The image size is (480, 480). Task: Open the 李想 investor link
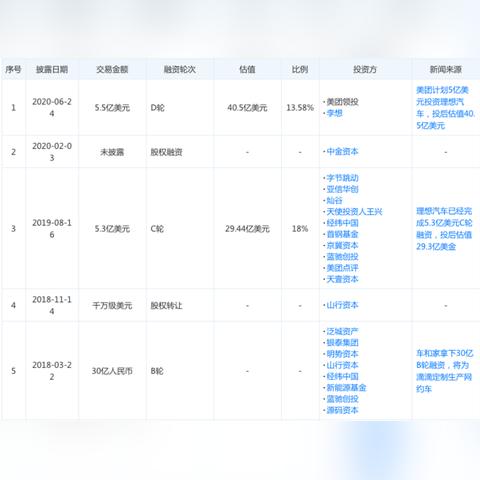coord(334,113)
